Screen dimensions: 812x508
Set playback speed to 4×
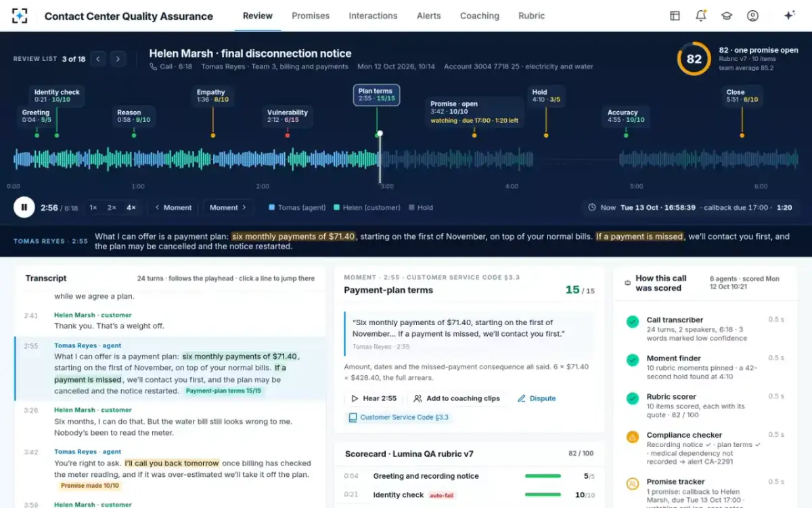click(131, 207)
